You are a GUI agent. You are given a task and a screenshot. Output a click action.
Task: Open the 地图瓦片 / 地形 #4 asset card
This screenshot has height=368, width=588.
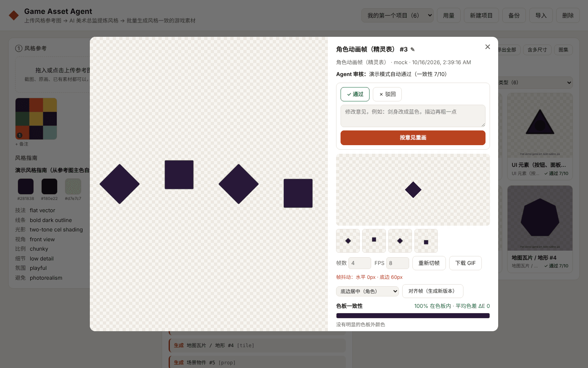(x=540, y=229)
